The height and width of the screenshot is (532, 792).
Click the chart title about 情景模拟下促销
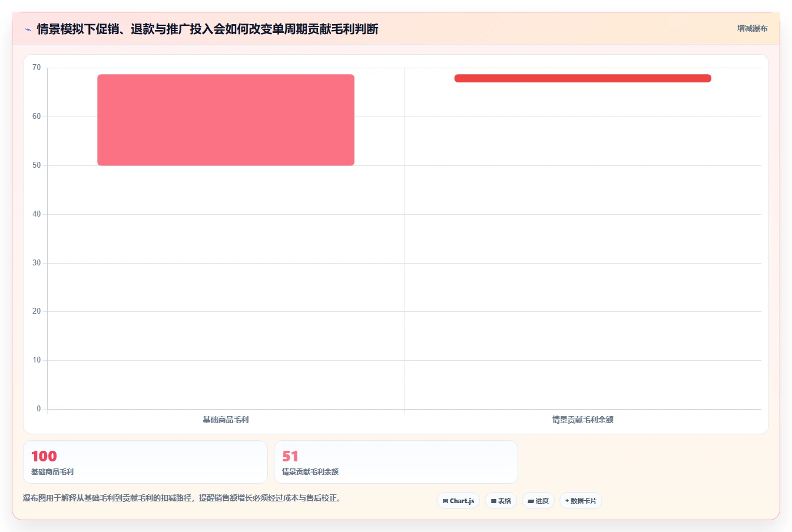[x=207, y=29]
